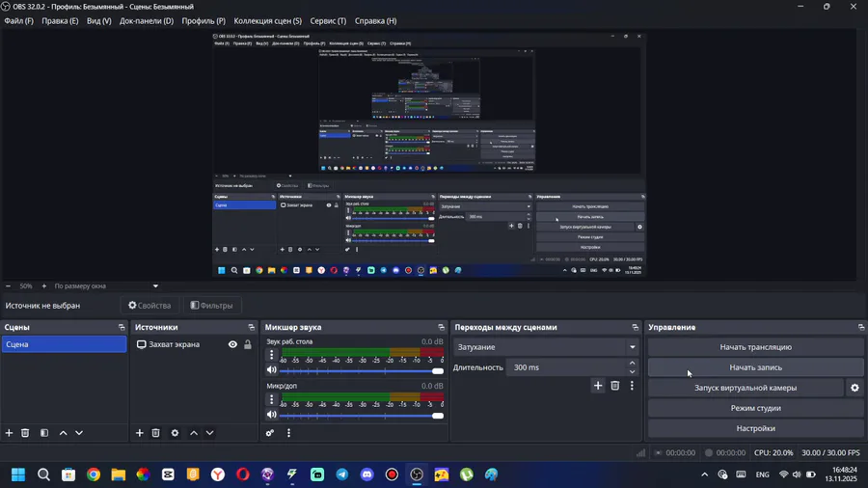Adjust Микр/доп volume slider

362,415
